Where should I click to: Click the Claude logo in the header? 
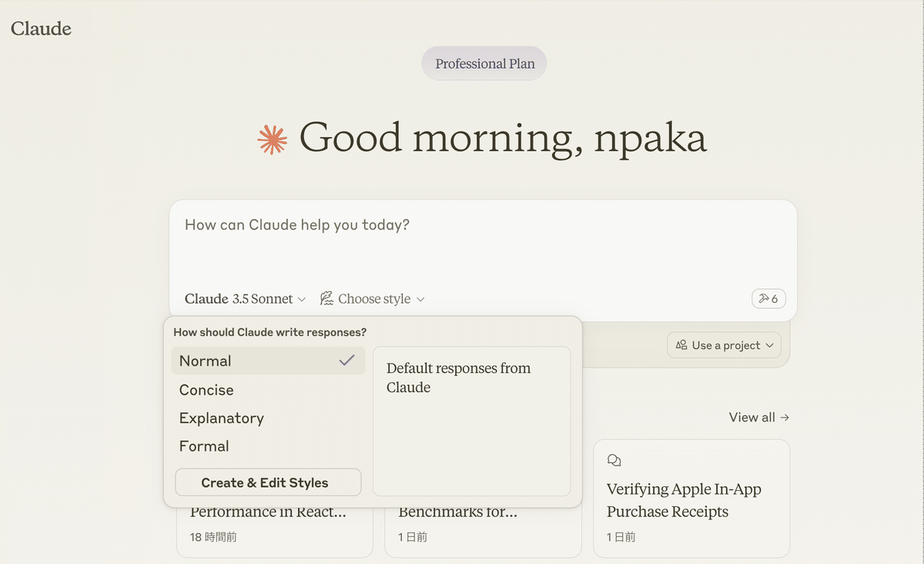point(41,29)
